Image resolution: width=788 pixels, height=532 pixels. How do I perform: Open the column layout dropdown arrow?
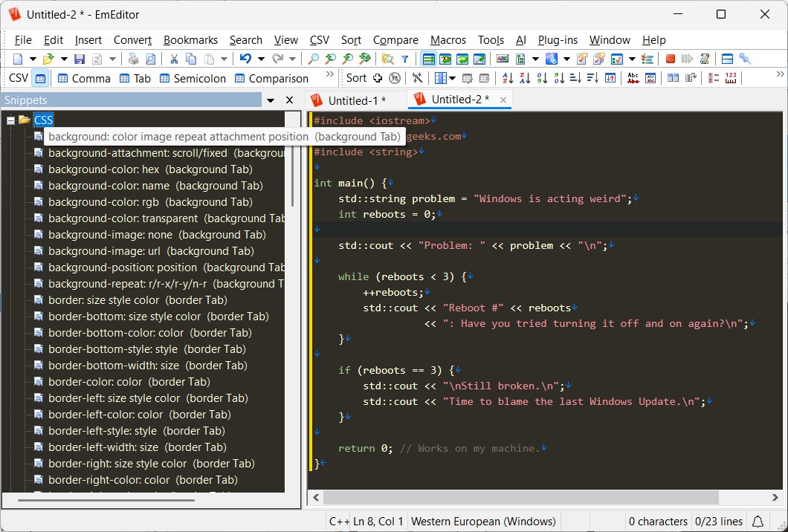452,78
